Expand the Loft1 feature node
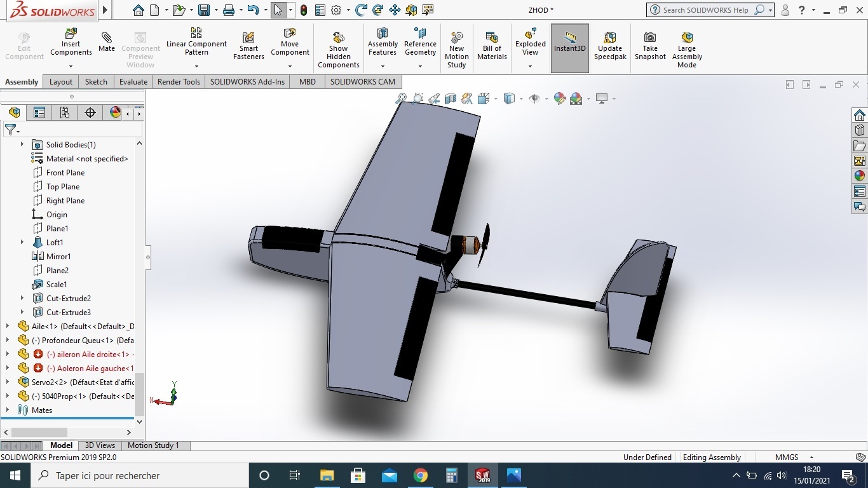 22,242
